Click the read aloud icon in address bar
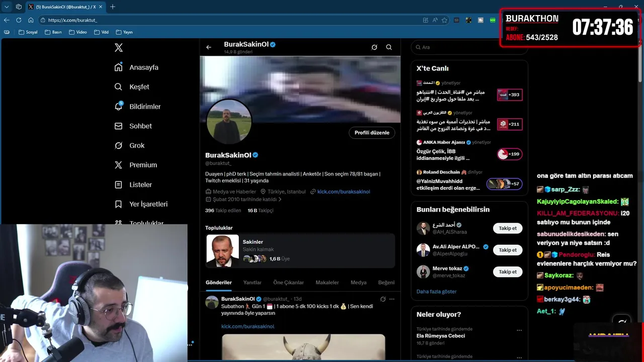This screenshot has height=362, width=644. (x=435, y=20)
